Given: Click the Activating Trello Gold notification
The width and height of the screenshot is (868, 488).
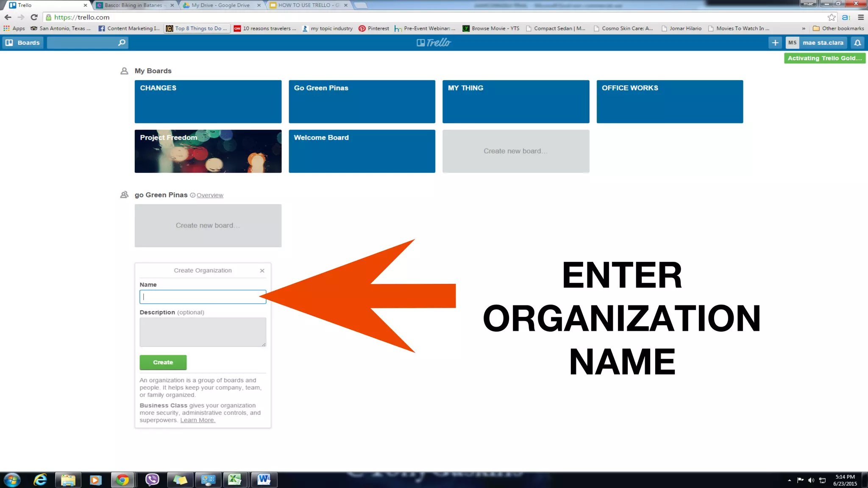Looking at the screenshot, I should (x=824, y=58).
